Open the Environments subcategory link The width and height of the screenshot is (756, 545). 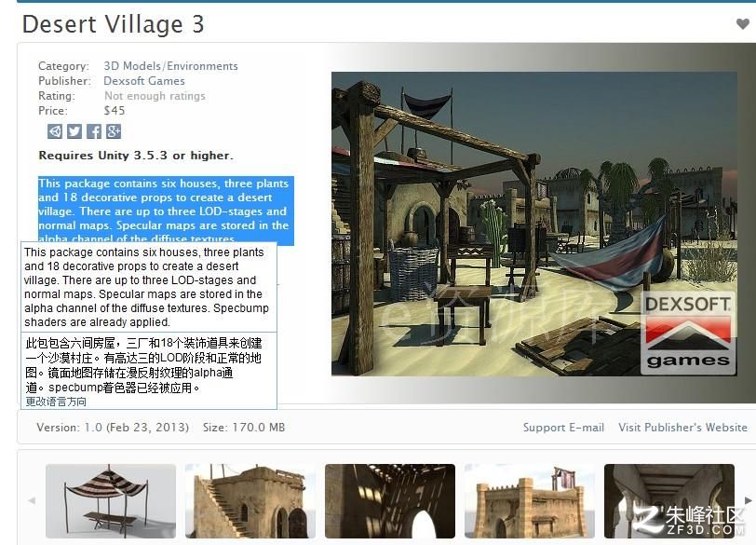(203, 66)
